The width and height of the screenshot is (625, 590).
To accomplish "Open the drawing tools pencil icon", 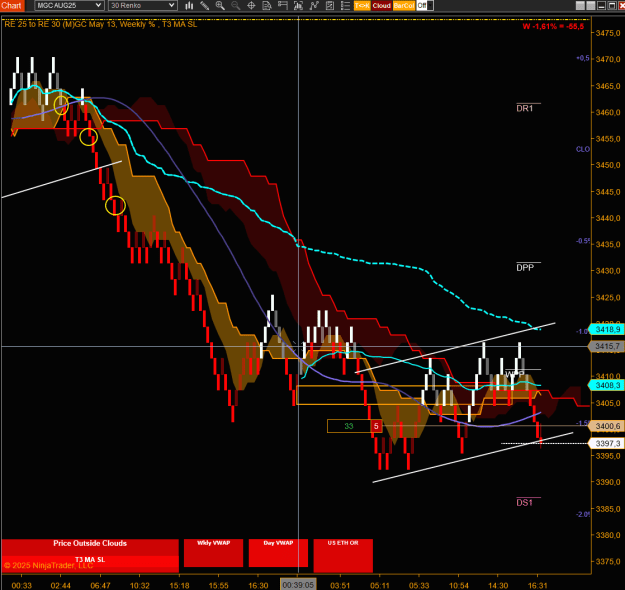I will [x=204, y=6].
